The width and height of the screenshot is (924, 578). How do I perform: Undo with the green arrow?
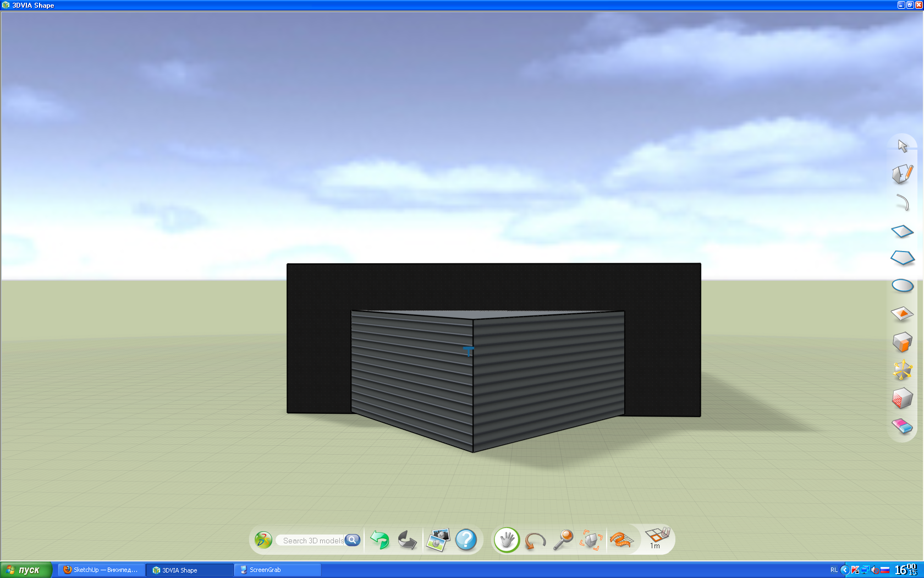click(380, 540)
